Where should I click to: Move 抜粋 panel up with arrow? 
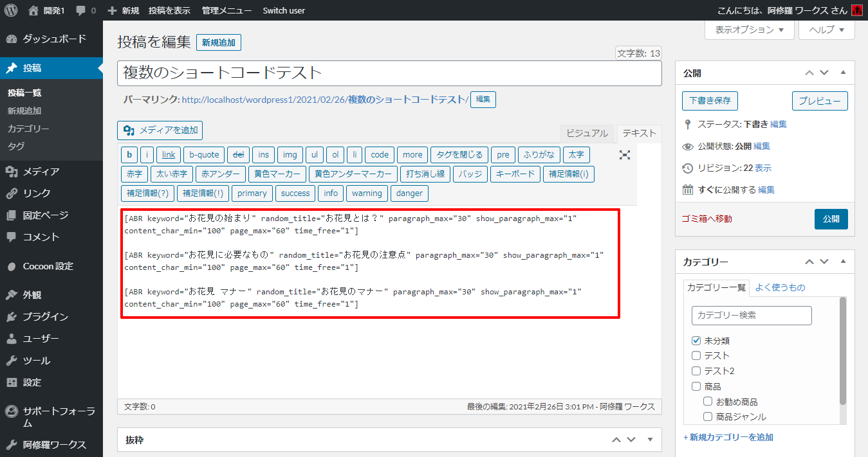[616, 440]
